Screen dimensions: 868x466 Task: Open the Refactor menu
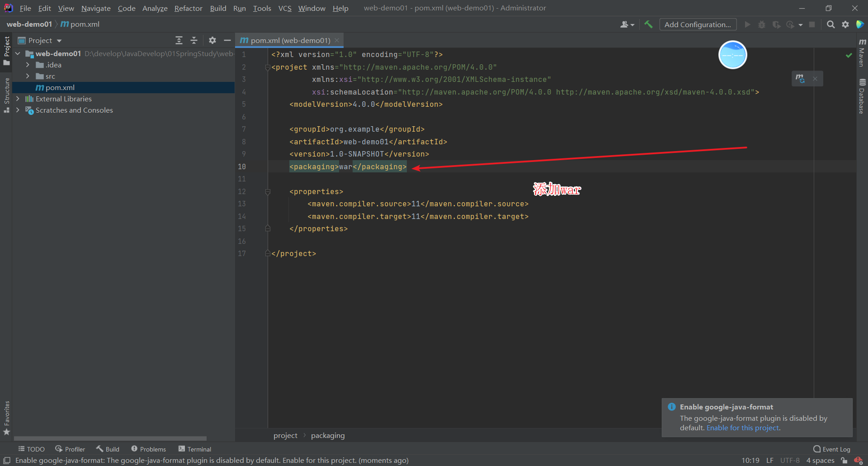[x=189, y=8]
